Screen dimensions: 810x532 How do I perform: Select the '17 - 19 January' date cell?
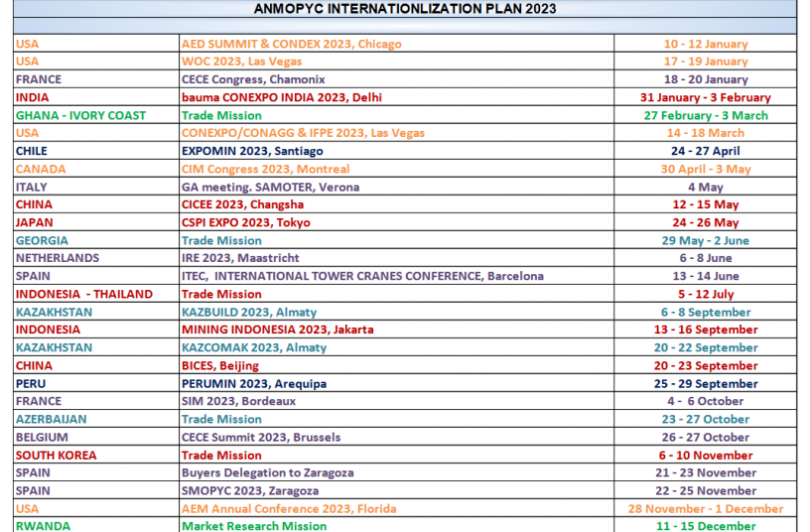[x=706, y=62]
